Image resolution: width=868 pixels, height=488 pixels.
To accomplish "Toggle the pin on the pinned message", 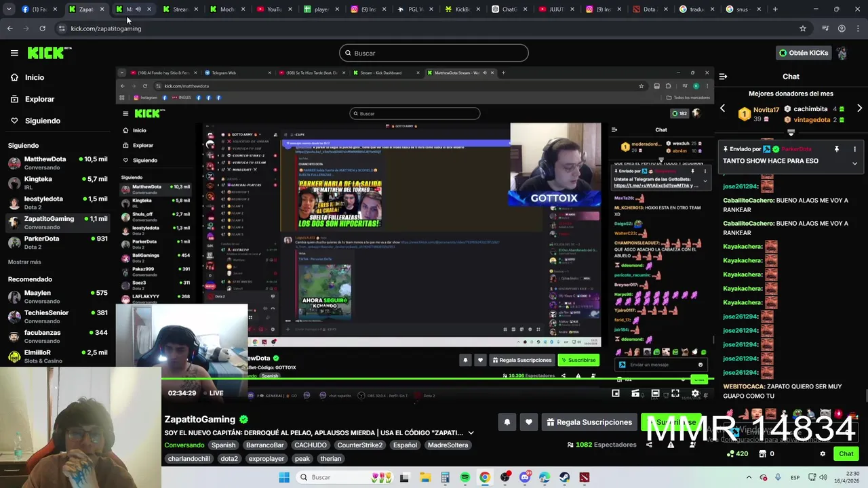I will (x=837, y=149).
